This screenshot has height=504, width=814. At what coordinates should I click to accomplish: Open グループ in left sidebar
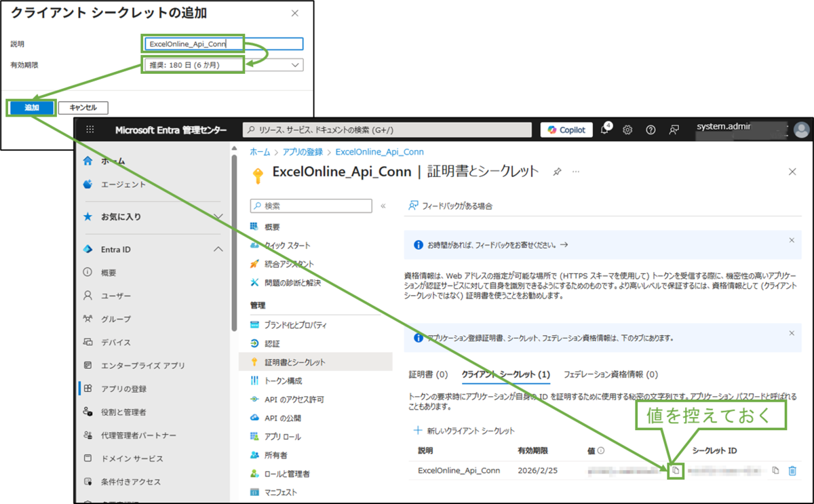(116, 319)
